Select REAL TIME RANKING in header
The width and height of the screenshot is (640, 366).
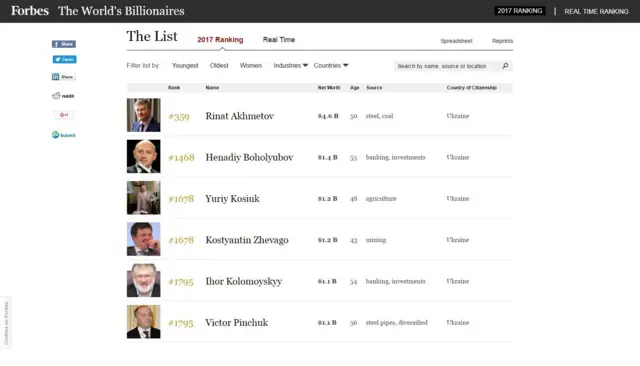click(x=596, y=11)
